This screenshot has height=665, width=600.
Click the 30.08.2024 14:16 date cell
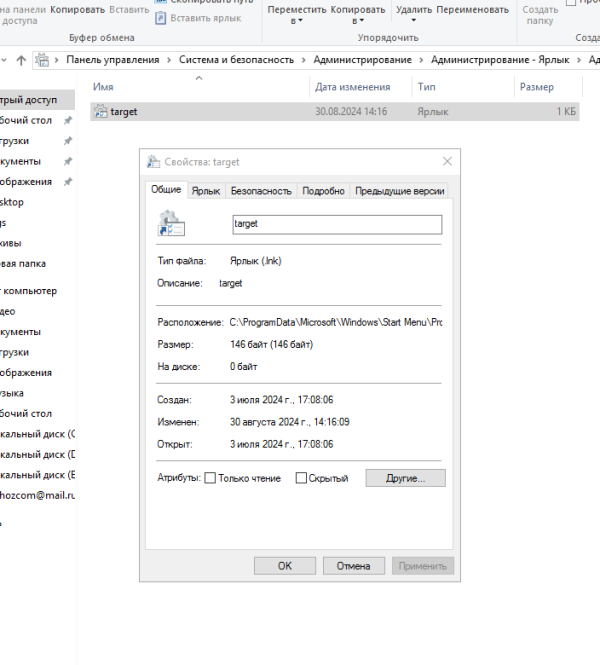click(351, 112)
